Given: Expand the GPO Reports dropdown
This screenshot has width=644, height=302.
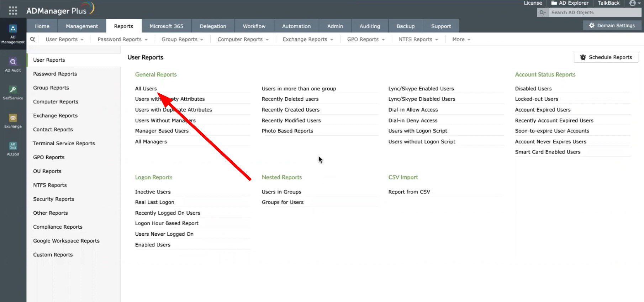Looking at the screenshot, I should 366,39.
